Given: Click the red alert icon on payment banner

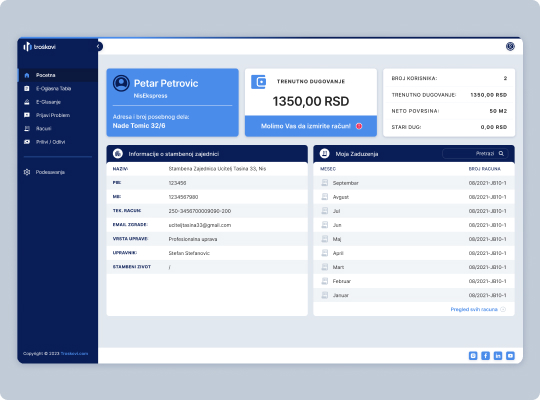Looking at the screenshot, I should click(359, 126).
